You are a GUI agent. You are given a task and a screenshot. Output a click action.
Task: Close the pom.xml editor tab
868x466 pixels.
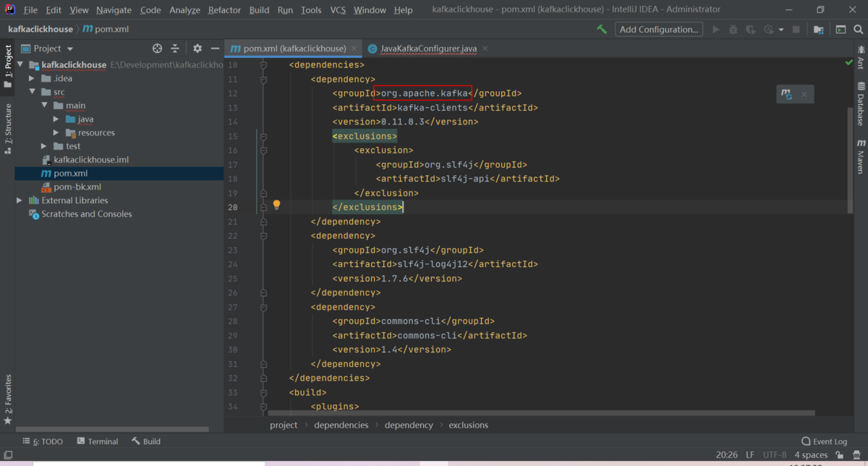click(354, 48)
